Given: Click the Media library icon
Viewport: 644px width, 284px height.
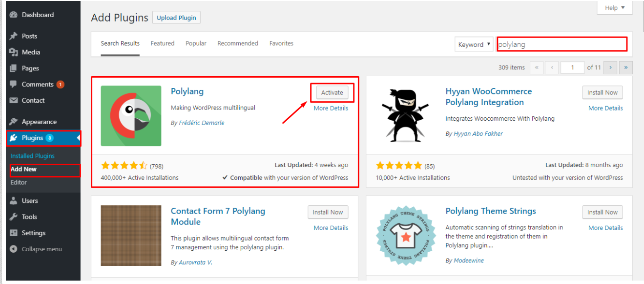Looking at the screenshot, I should point(14,52).
